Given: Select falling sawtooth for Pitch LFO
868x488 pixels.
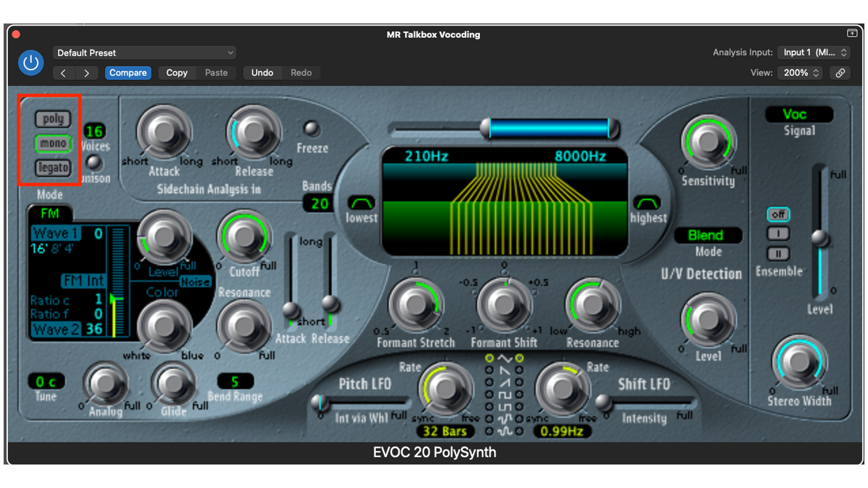Looking at the screenshot, I should click(489, 370).
